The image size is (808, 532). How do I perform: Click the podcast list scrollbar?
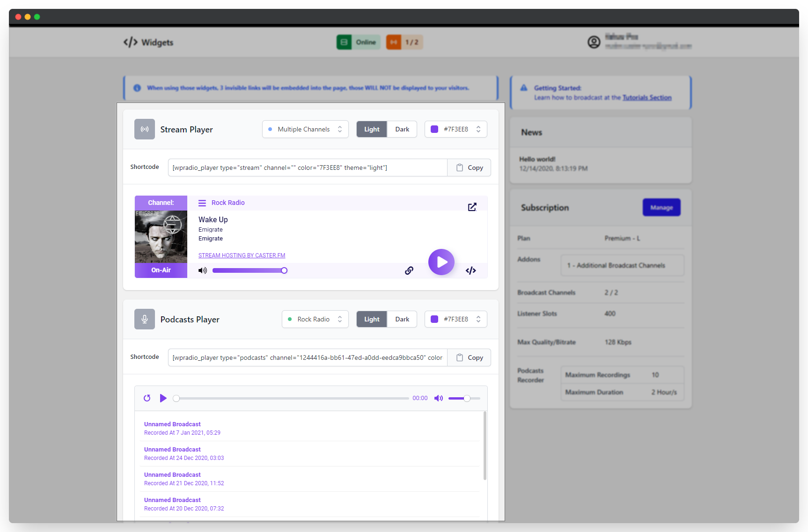click(485, 445)
